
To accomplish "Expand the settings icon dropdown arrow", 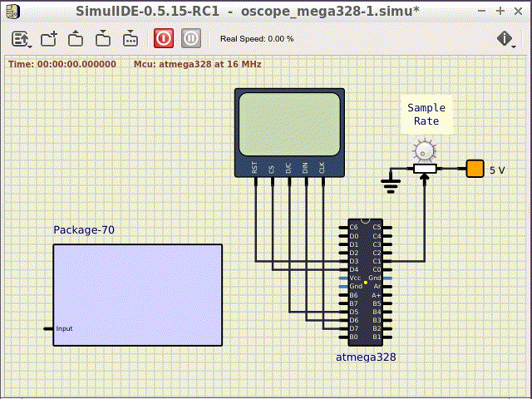I will click(x=30, y=47).
